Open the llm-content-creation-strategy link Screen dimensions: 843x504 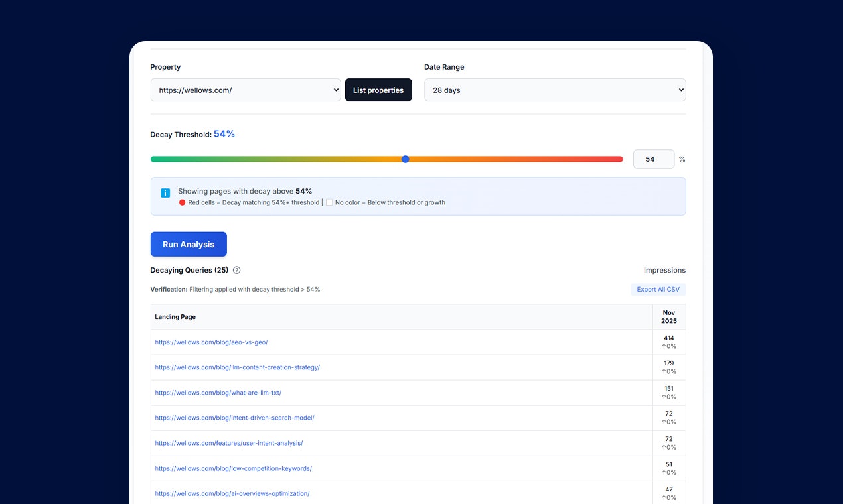(x=237, y=367)
